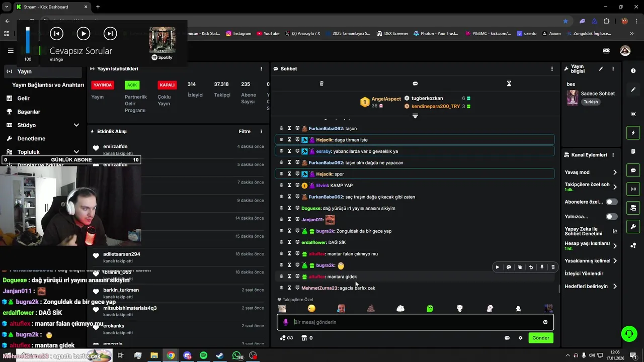The height and width of the screenshot is (362, 644).
Task: Expand the Topluluk sidebar section
Action: click(76, 152)
